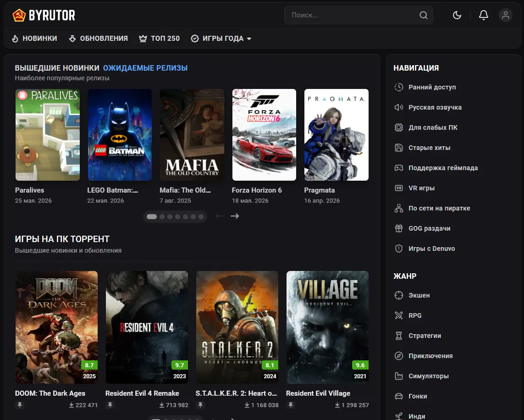Click the badge icon beside Игры года
Viewport: 524px width, 420px height.
point(195,39)
